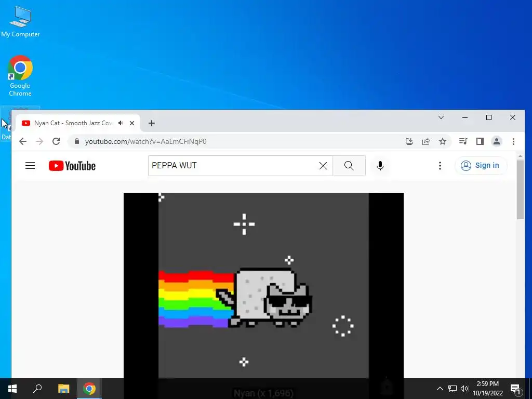Expand the Chrome tab search chevron
532x399 pixels.
[441, 117]
